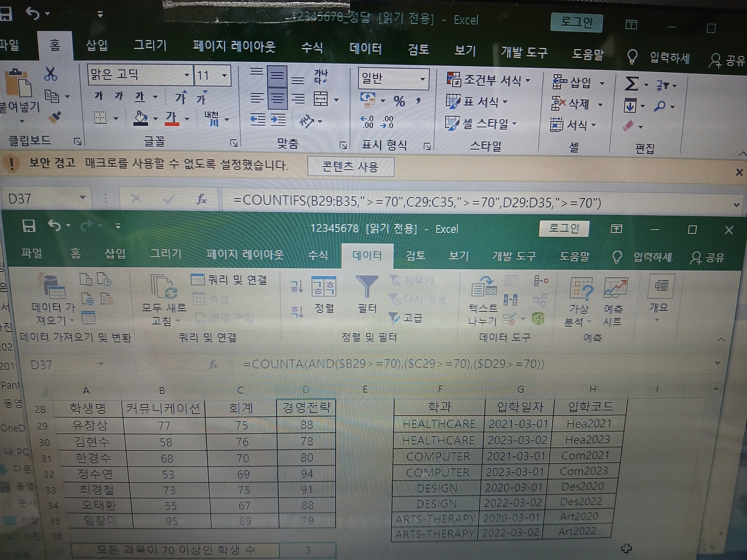Click the AutoSum sigma icon
The image size is (747, 560).
[631, 83]
